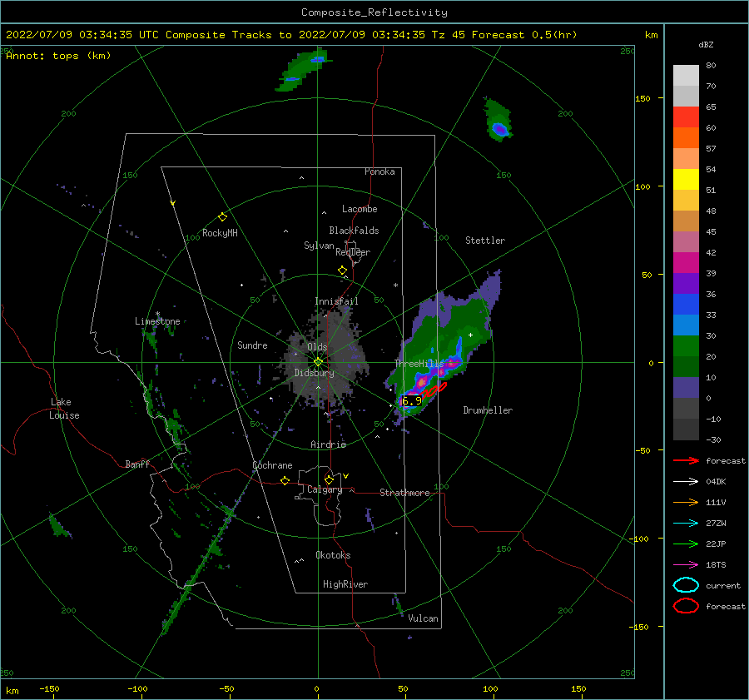Click the cyan 27ZW arrow in legend
The width and height of the screenshot is (749, 700).
(x=686, y=524)
